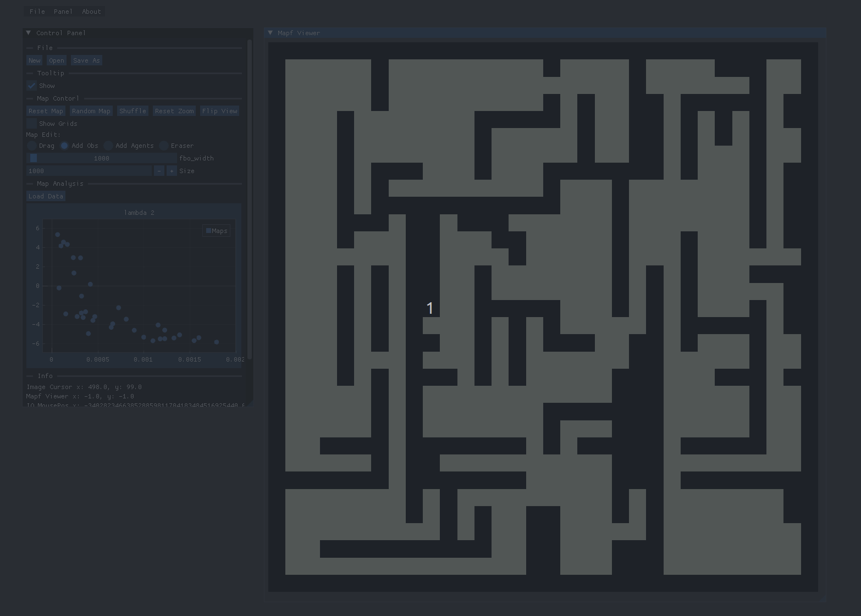Click the Map Edit label
Image resolution: width=861 pixels, height=616 pixels.
coord(43,135)
